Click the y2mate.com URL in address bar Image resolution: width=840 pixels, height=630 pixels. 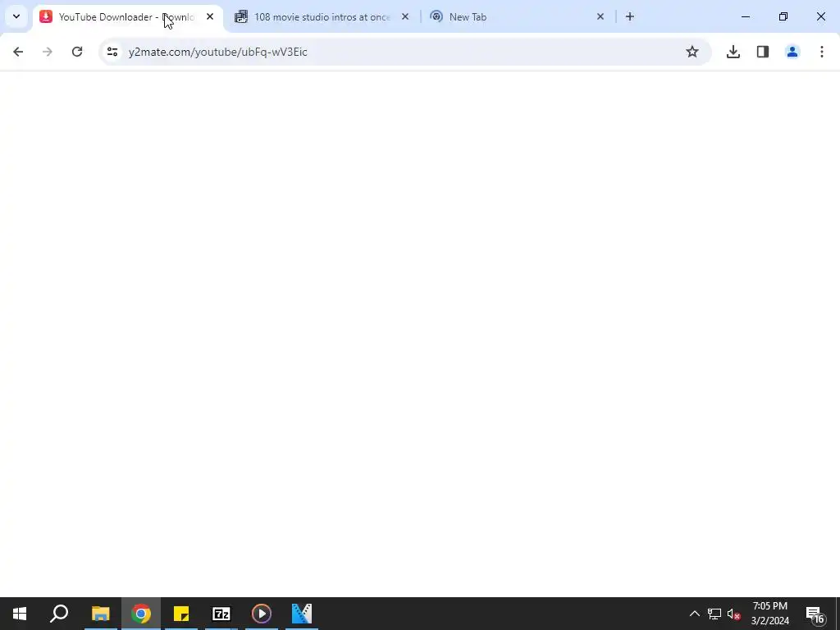(218, 52)
